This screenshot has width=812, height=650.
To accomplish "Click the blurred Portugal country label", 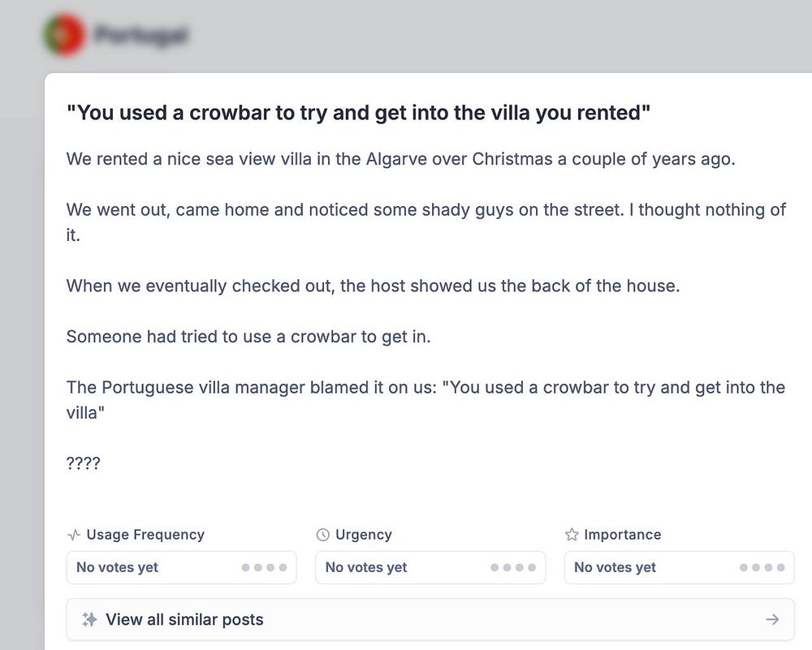I will point(141,36).
